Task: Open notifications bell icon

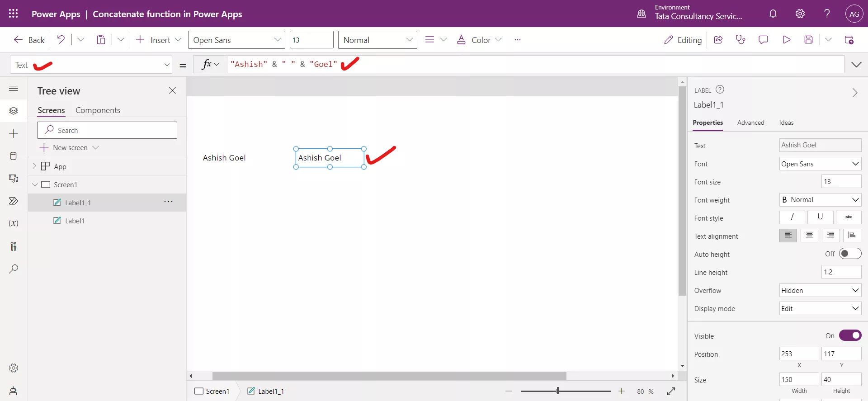Action: click(773, 14)
